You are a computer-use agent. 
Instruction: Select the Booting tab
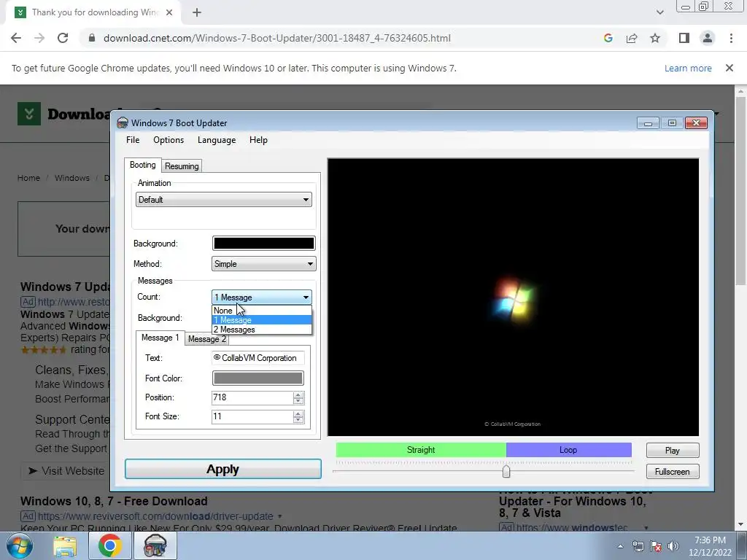(x=142, y=165)
